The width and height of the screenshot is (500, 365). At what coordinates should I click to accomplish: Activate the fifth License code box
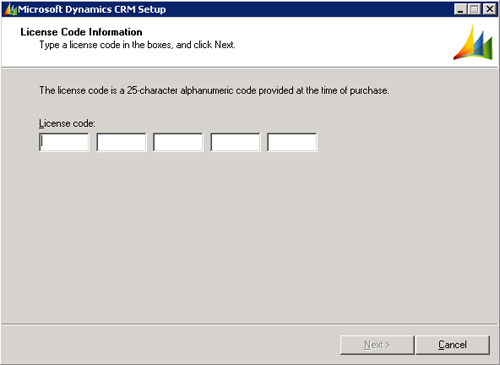click(292, 142)
